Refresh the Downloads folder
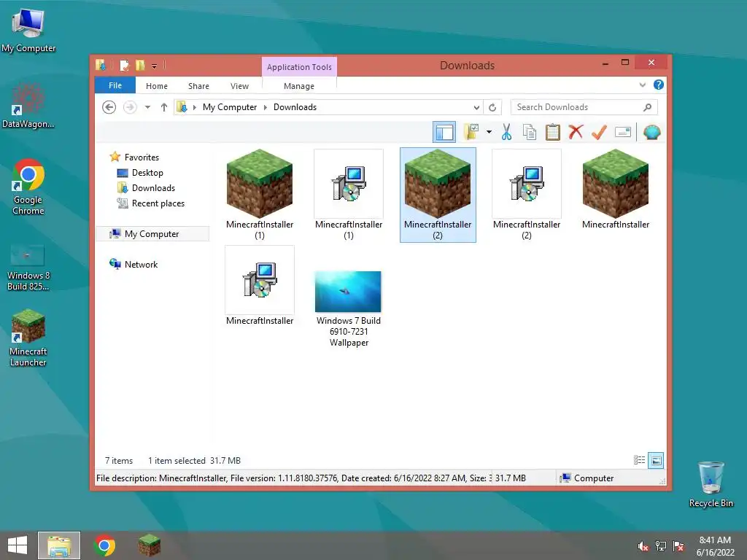747x560 pixels. [492, 108]
